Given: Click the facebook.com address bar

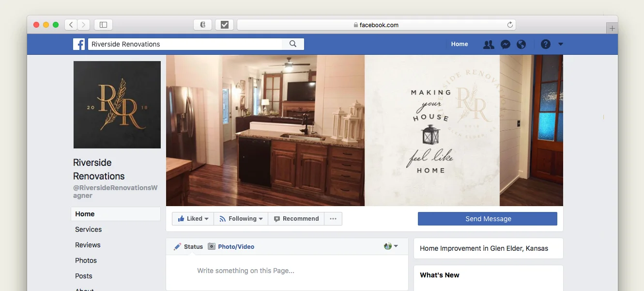Looking at the screenshot, I should (x=376, y=25).
